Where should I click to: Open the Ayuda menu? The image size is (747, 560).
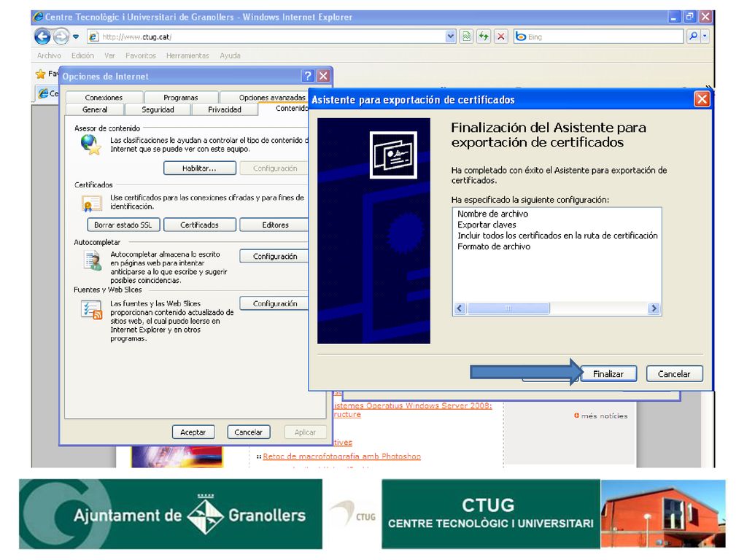coord(230,55)
